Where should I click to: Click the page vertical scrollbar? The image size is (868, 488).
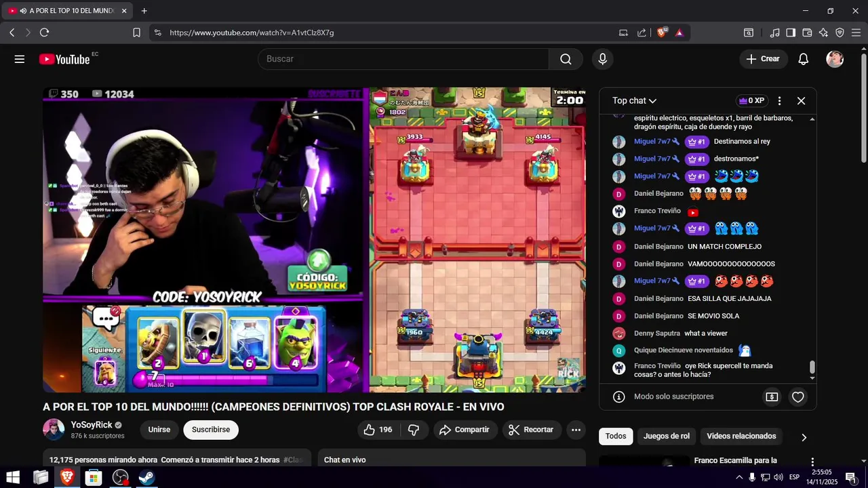(864, 108)
